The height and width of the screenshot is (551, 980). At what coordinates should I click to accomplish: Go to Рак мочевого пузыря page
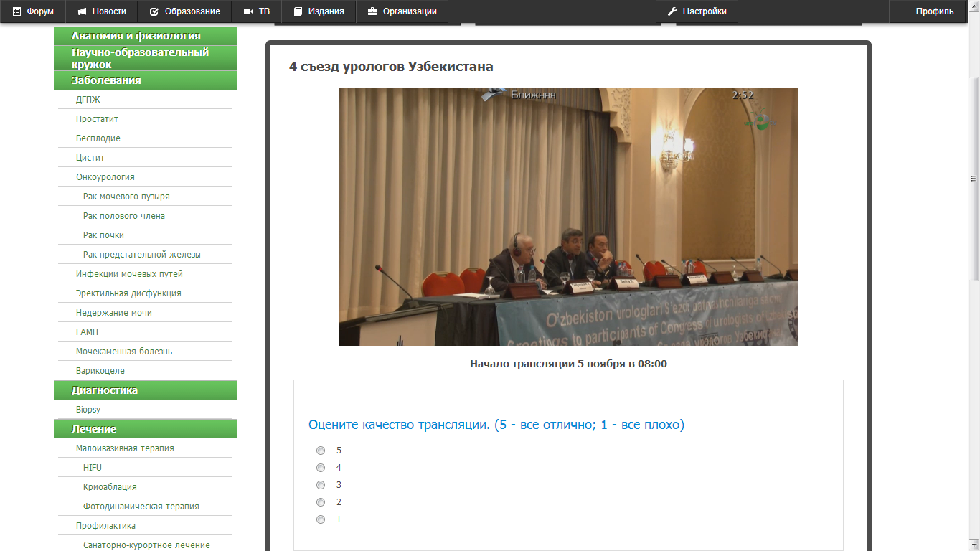[126, 197]
